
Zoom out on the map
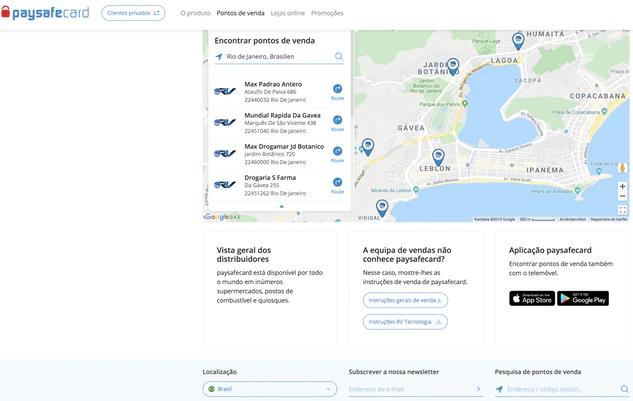(623, 196)
